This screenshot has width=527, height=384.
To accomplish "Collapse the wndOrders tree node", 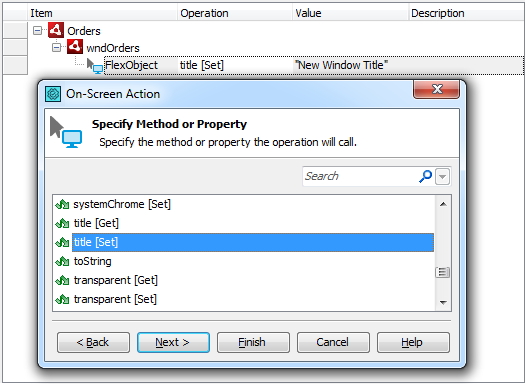I will [56, 48].
